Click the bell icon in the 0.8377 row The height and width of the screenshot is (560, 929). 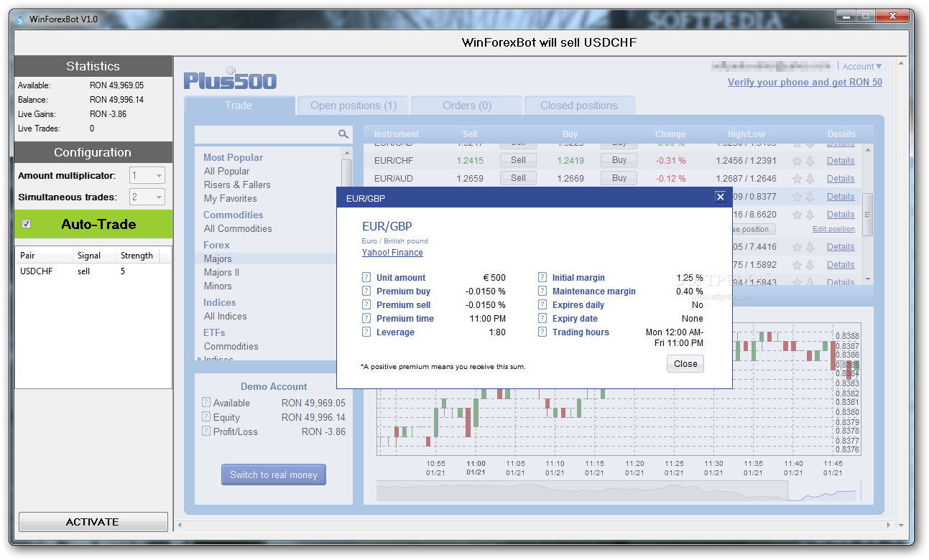tap(810, 197)
